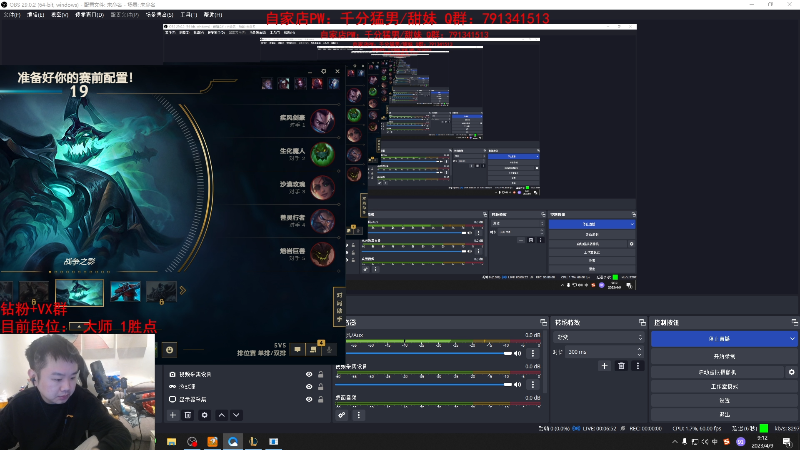800x450 pixels.
Task: Add a new source with the plus icon
Action: (172, 415)
